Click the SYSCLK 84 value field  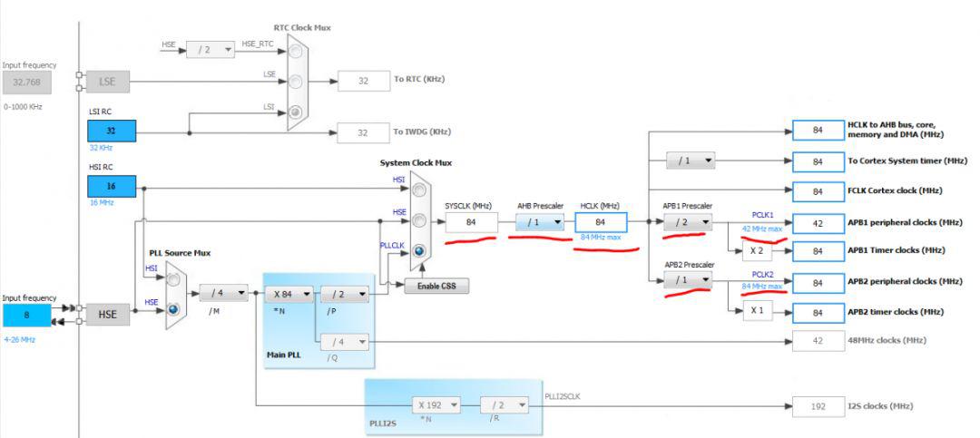[x=472, y=222]
